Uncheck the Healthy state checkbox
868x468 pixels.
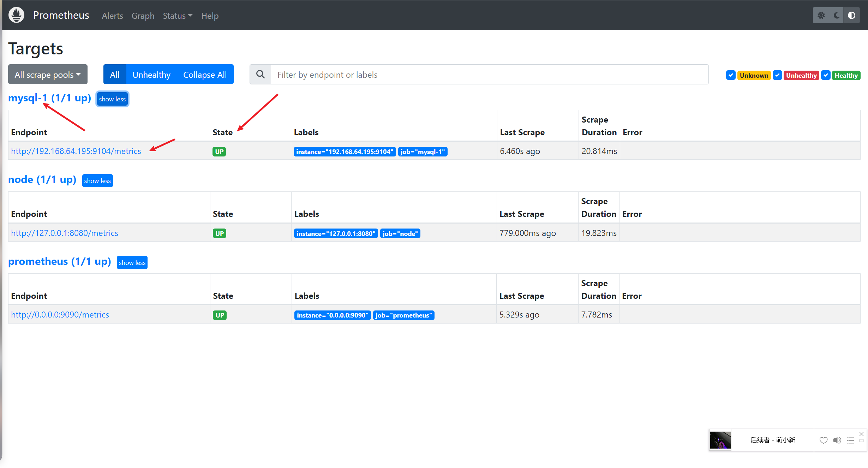click(826, 75)
